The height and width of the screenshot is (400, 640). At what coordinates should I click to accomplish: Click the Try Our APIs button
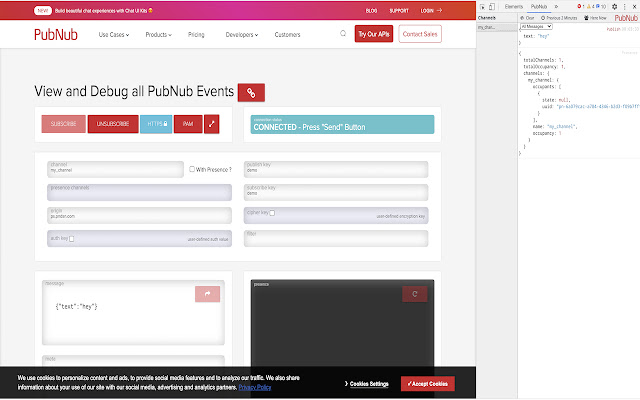click(374, 34)
